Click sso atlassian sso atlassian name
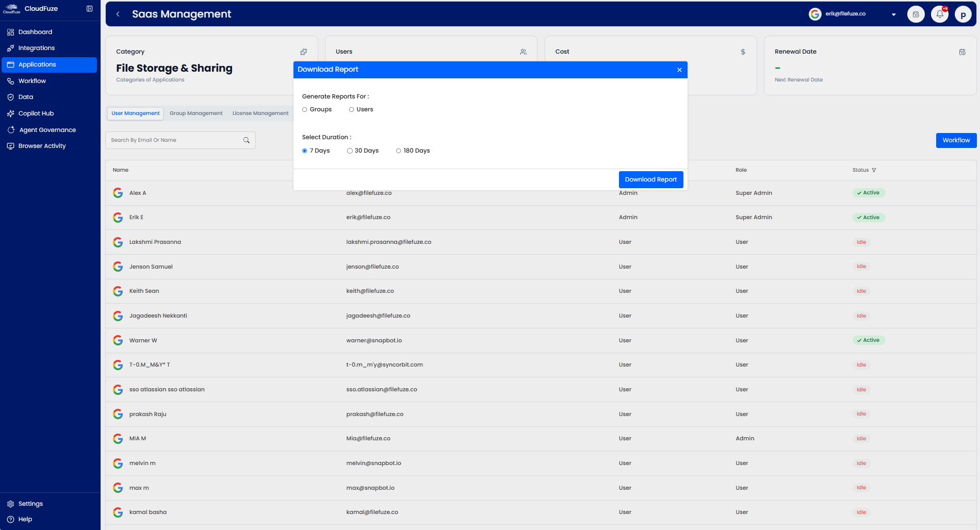 [x=167, y=389]
